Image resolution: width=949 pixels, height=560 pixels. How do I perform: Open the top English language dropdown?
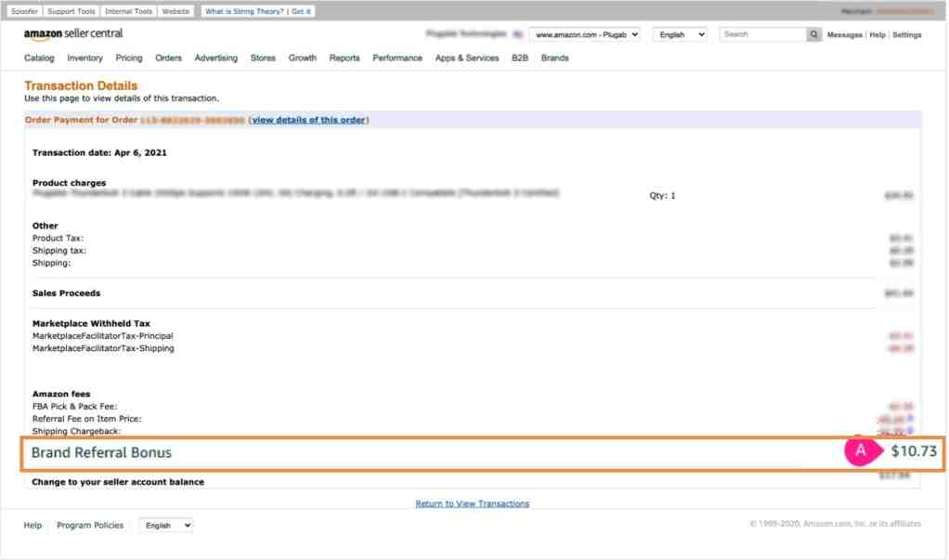pos(681,34)
